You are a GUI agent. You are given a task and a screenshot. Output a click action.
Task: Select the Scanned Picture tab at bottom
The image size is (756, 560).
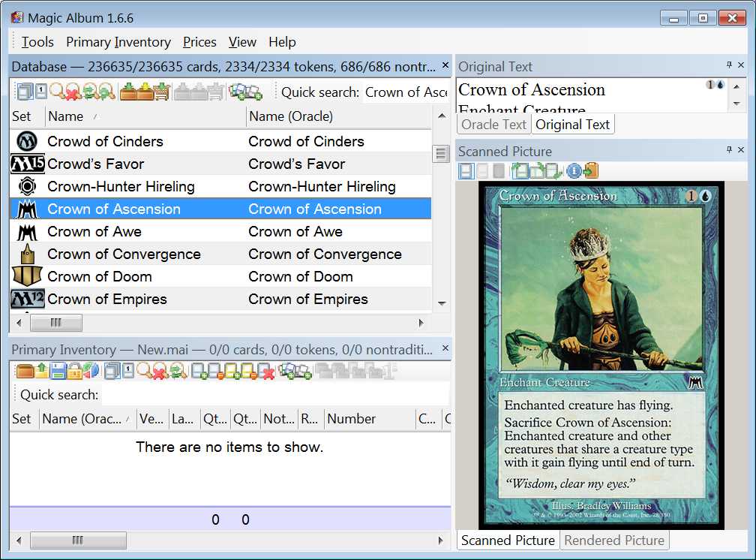coord(508,540)
